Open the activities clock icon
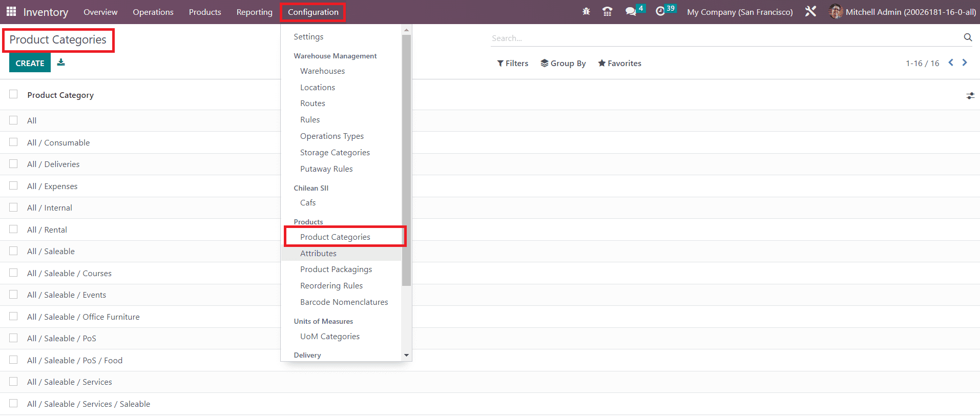 coord(660,11)
